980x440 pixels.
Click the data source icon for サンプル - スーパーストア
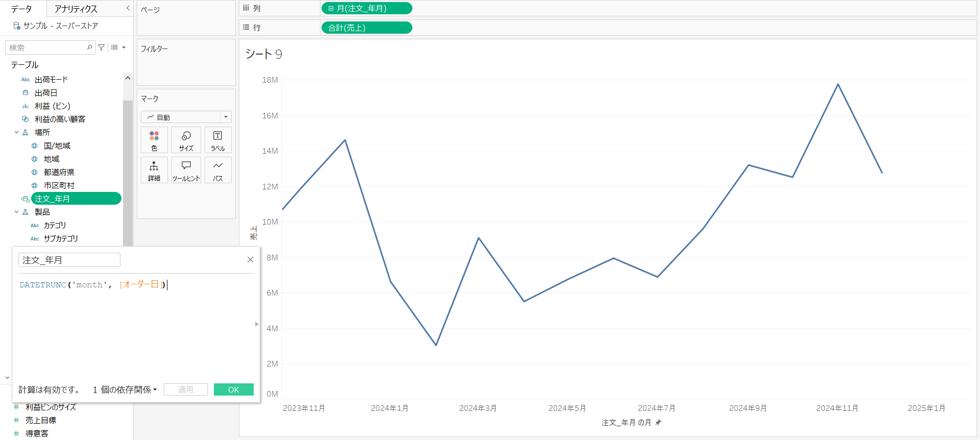pos(17,26)
